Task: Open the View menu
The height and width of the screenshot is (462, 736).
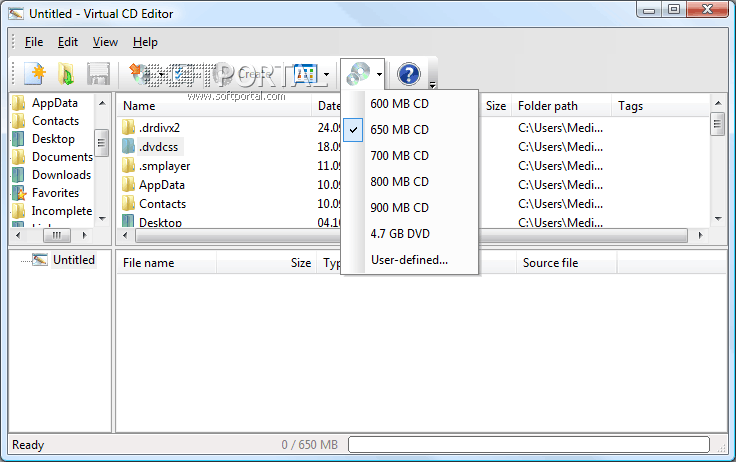Action: (105, 42)
